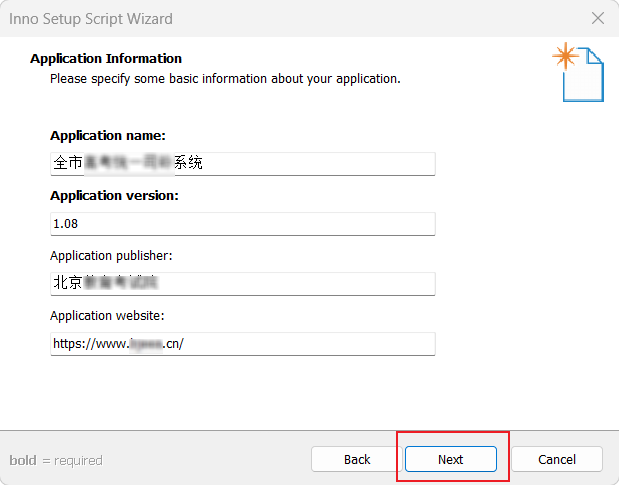This screenshot has height=485, width=619.
Task: Click the 'Application name:' label
Action: pyautogui.click(x=108, y=136)
